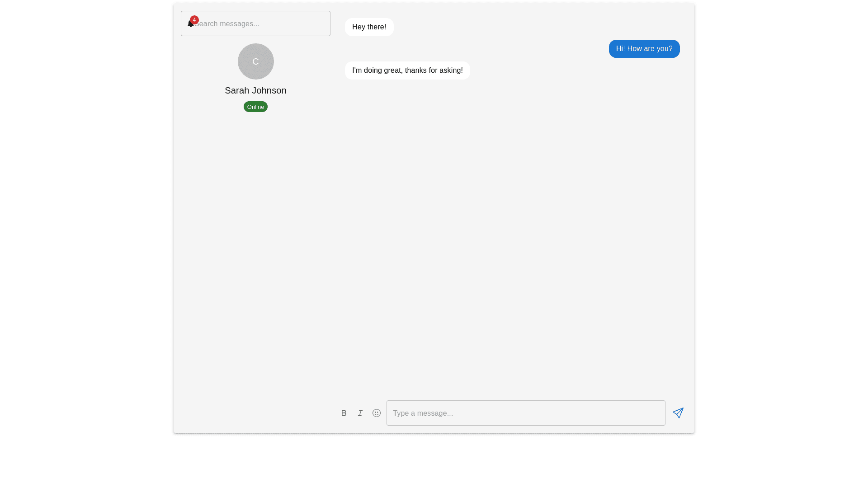Click the green Online status chip
Viewport: 868px width, 488px height.
(255, 107)
